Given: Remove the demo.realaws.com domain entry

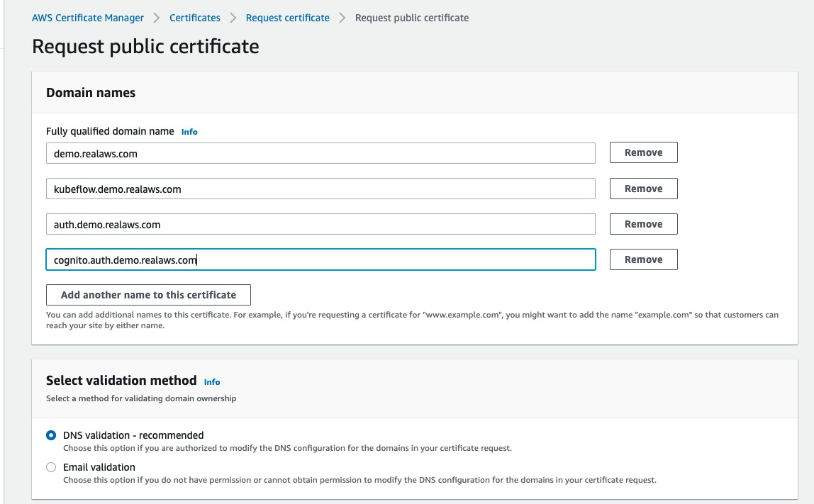Looking at the screenshot, I should coord(642,152).
